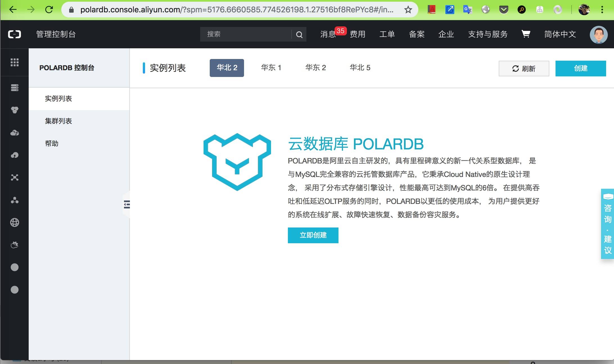Click the X-shaped network sidebar icon

pyautogui.click(x=15, y=178)
